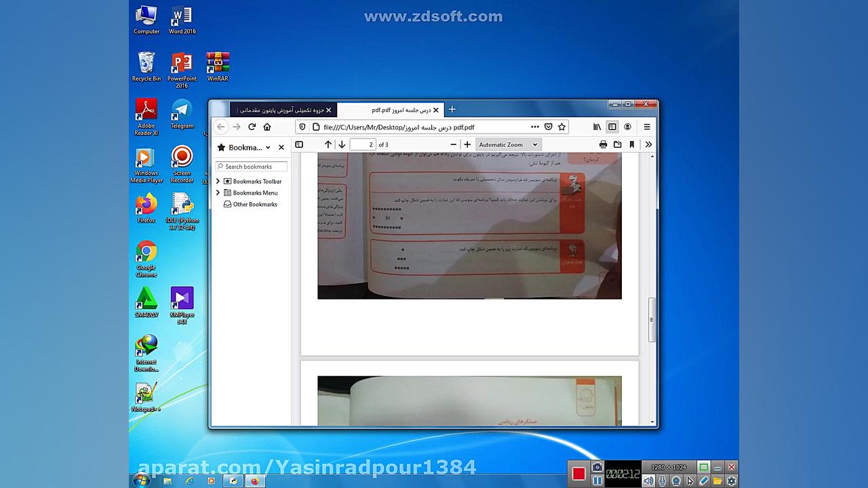Open the recorder's output folder

[717, 481]
